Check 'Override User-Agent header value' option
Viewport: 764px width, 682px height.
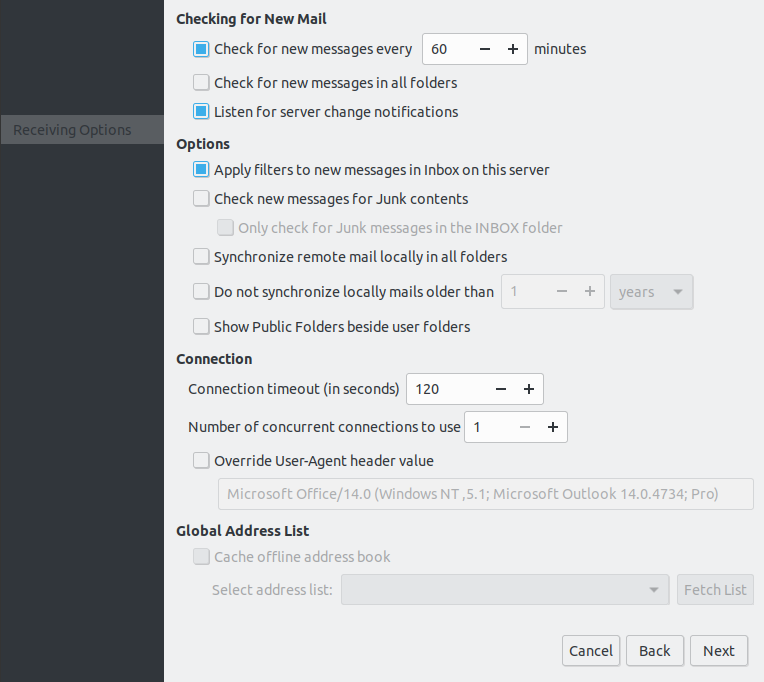202,461
